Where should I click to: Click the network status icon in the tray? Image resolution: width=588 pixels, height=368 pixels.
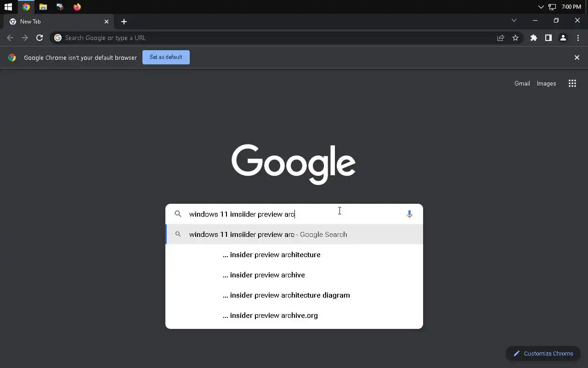[x=552, y=7]
